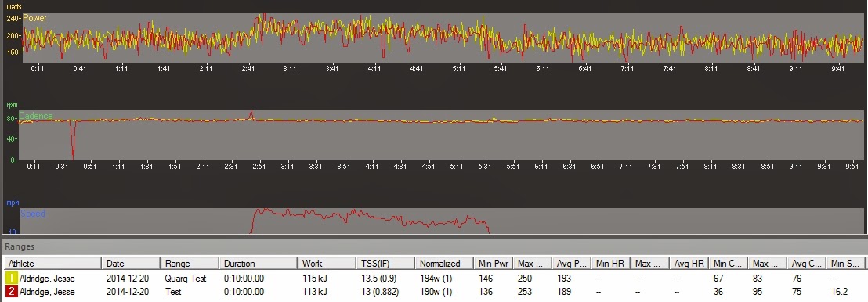Click the 9:51 marker on the cadence timeline
868x302 pixels.
click(852, 166)
